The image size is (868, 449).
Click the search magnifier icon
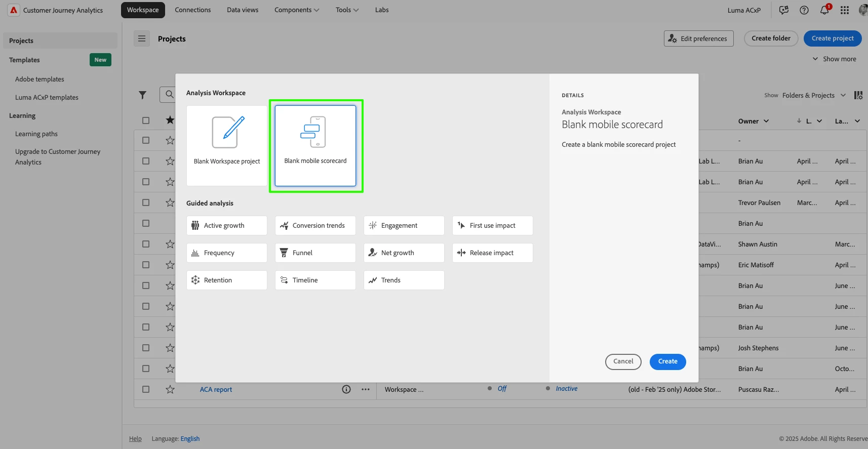(x=170, y=95)
